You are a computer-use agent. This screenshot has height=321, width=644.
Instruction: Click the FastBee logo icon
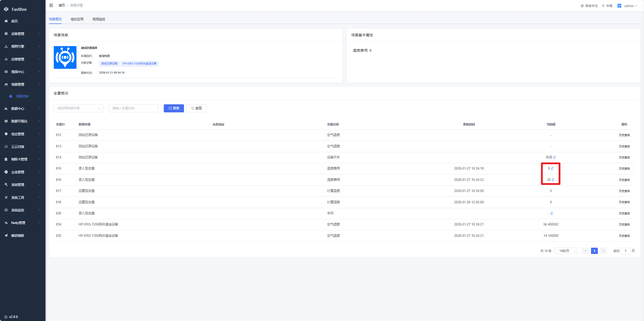tap(6, 9)
